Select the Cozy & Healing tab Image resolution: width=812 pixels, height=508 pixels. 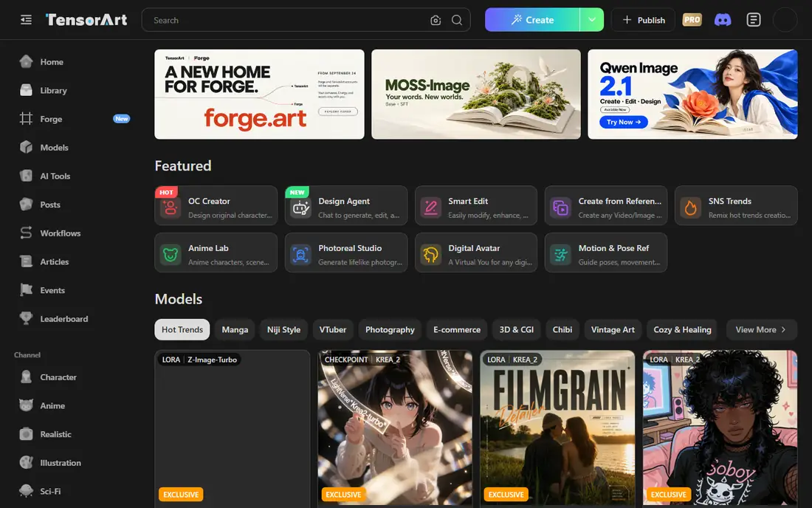click(682, 330)
